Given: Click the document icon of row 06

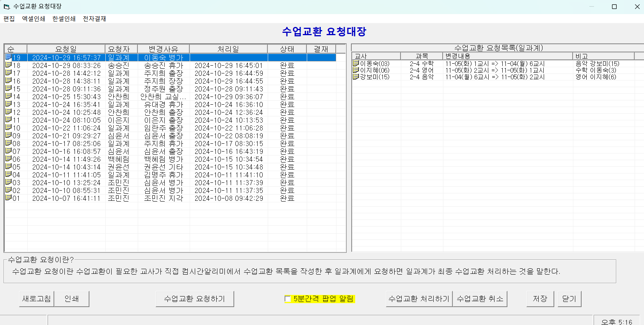Looking at the screenshot, I should (x=9, y=159).
